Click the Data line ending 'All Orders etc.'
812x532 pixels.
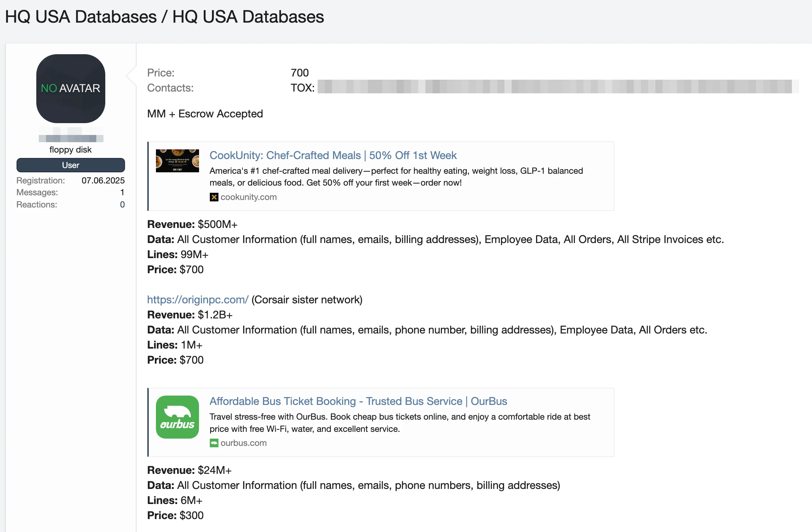(x=427, y=330)
